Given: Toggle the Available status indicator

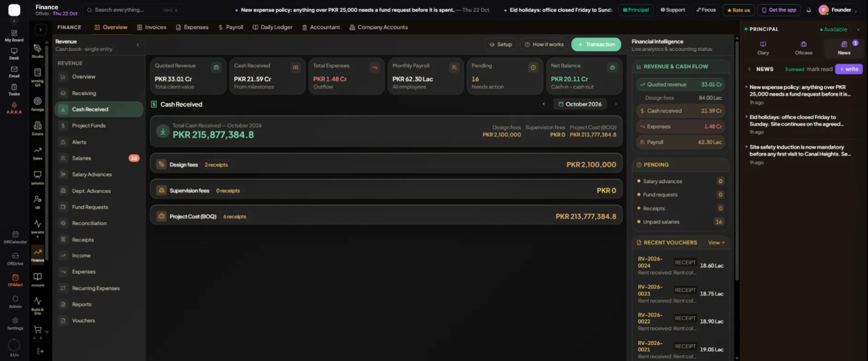Looking at the screenshot, I should tap(833, 29).
